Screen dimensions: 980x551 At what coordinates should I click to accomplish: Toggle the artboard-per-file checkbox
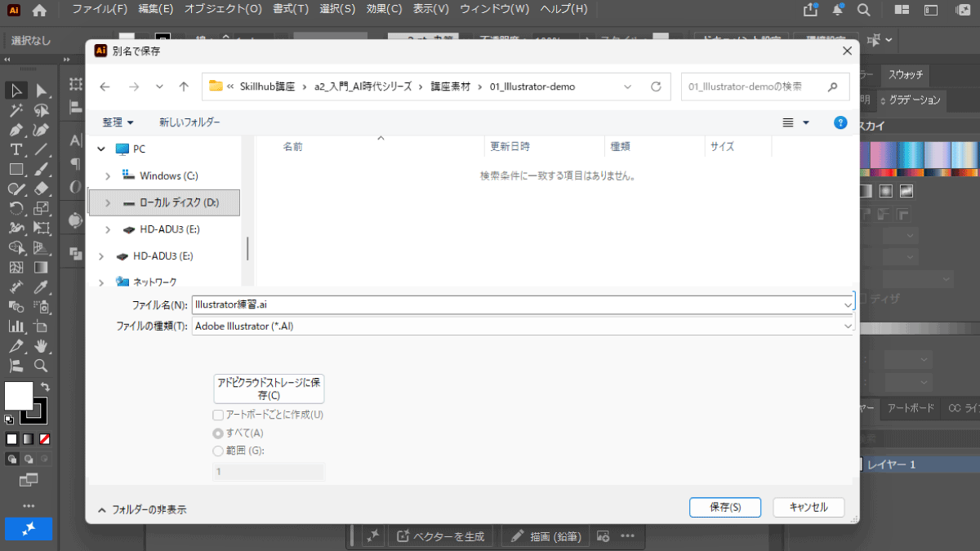pos(218,415)
